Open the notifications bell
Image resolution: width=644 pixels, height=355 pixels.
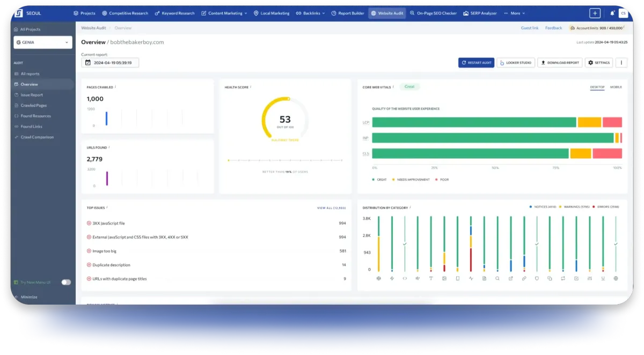tap(612, 13)
